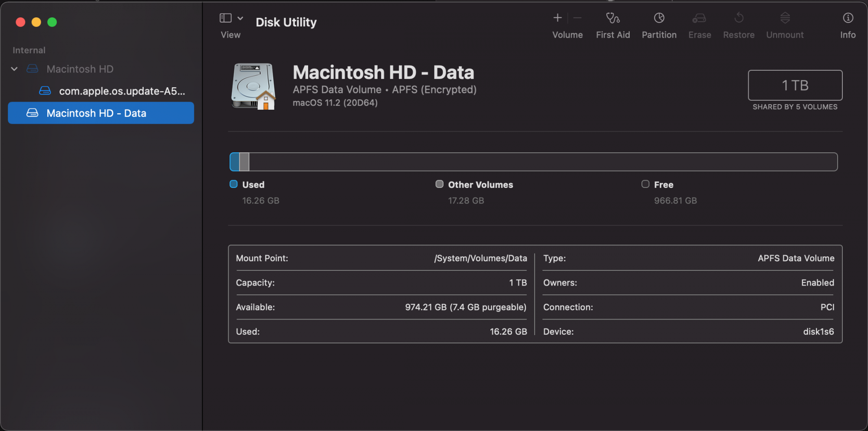This screenshot has width=868, height=431.
Task: Click the Type APFS Data Volume value
Action: click(796, 258)
